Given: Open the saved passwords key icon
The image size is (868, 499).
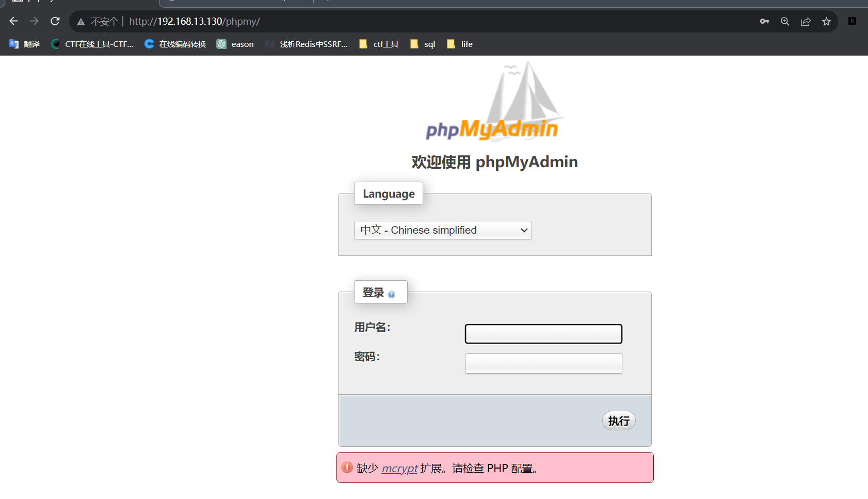Looking at the screenshot, I should point(764,21).
